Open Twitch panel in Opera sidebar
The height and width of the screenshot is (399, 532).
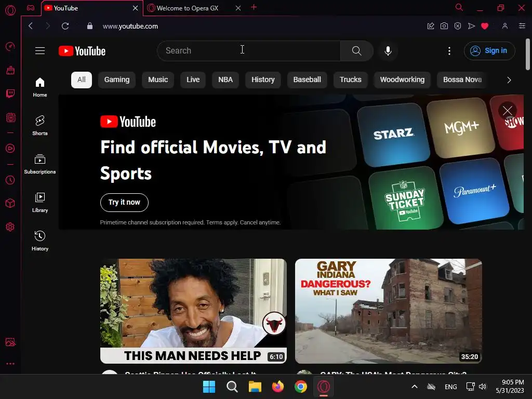[x=10, y=94]
